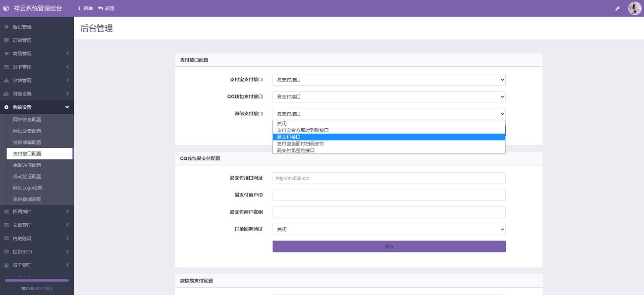Viewport: 644px width, 295px height.
Task: Open the user avatar in top-right corner
Action: tap(635, 8)
